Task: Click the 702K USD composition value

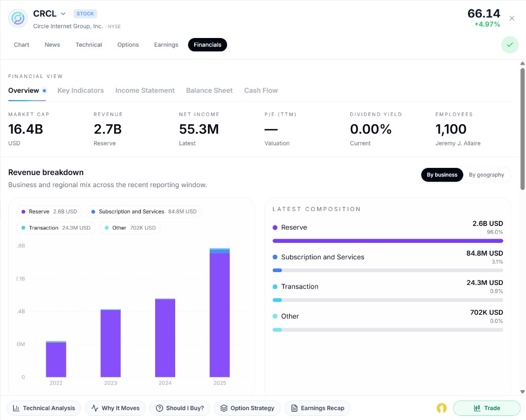Action: 486,312
